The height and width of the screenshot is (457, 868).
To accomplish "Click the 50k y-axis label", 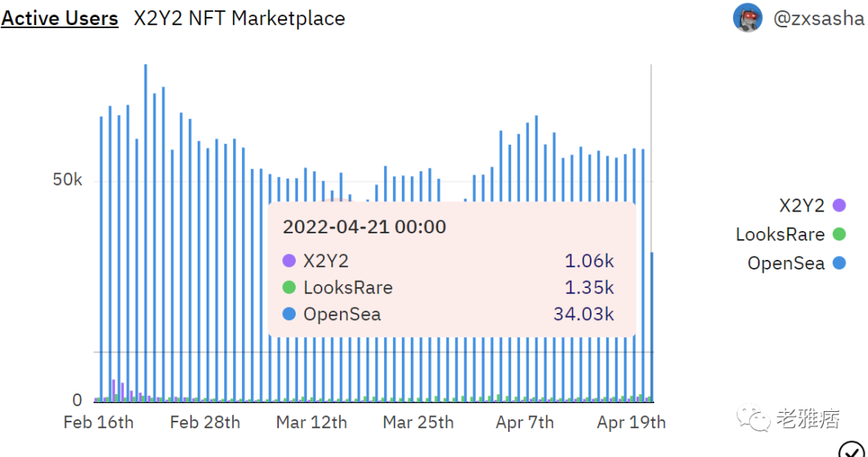I will pos(68,179).
